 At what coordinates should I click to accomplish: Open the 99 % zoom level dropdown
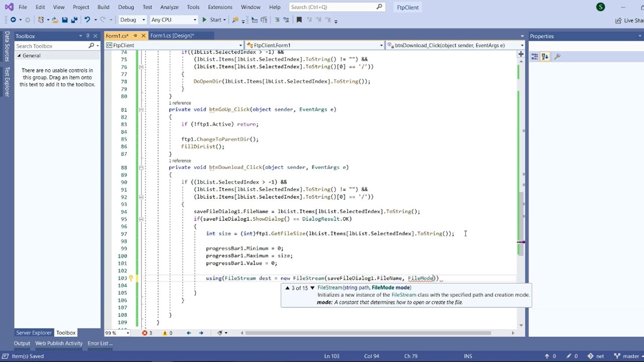pos(117,333)
